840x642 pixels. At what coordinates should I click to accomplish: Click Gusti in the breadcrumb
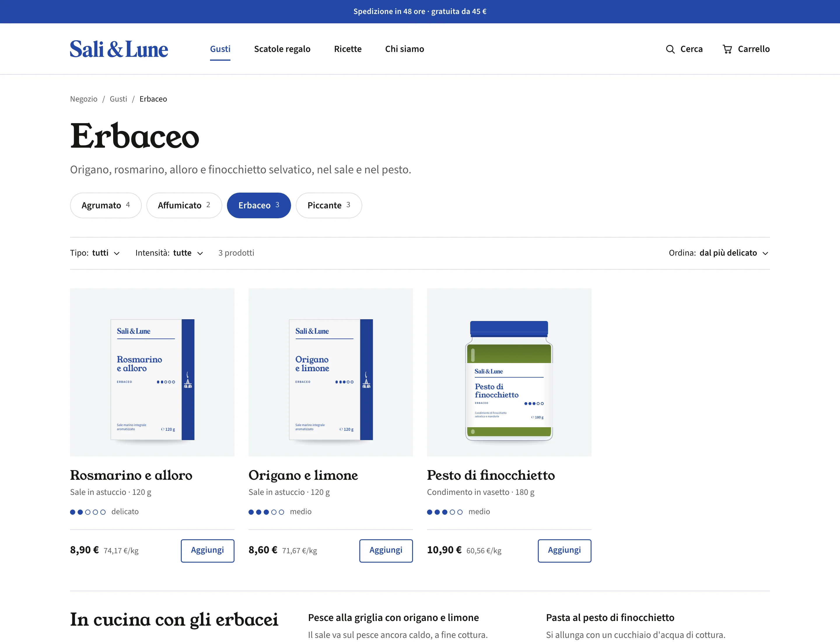pyautogui.click(x=118, y=99)
